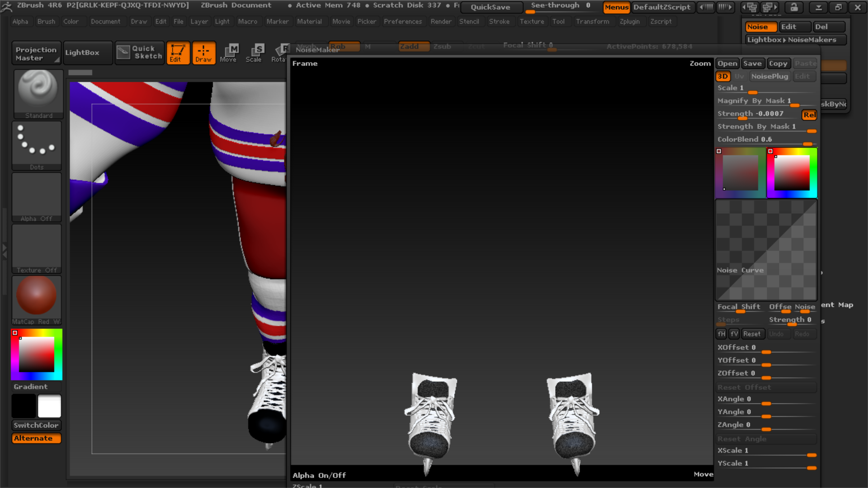Image resolution: width=868 pixels, height=488 pixels.
Task: Switch Alpha On/Off in NoiseMaker
Action: [x=319, y=475]
